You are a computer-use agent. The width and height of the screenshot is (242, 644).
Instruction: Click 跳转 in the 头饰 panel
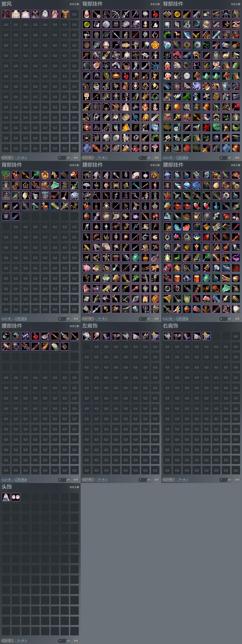click(76, 641)
